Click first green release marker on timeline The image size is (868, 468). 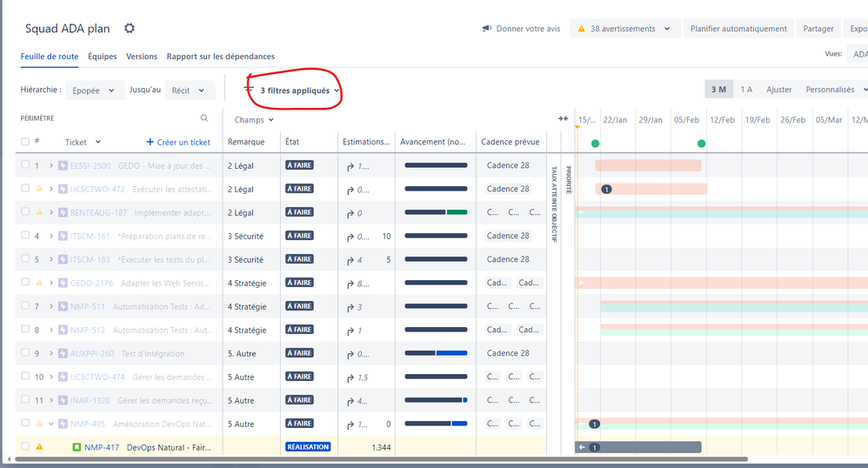pyautogui.click(x=595, y=144)
